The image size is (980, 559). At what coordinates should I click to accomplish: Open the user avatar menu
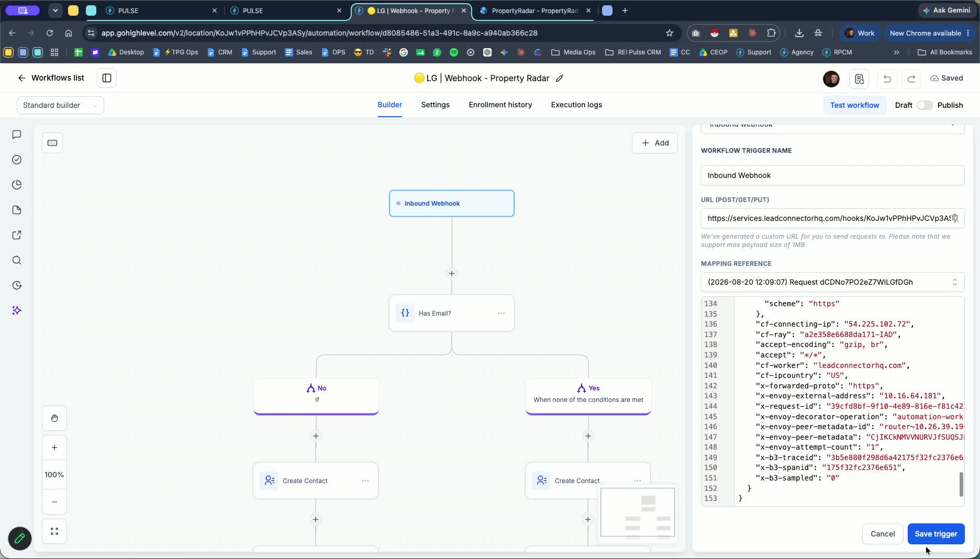click(x=831, y=79)
